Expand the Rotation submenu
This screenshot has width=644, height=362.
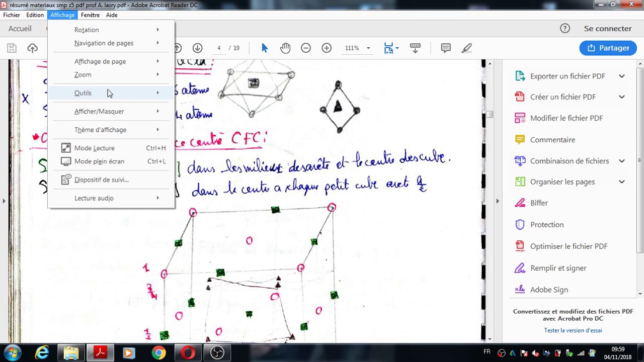point(111,30)
